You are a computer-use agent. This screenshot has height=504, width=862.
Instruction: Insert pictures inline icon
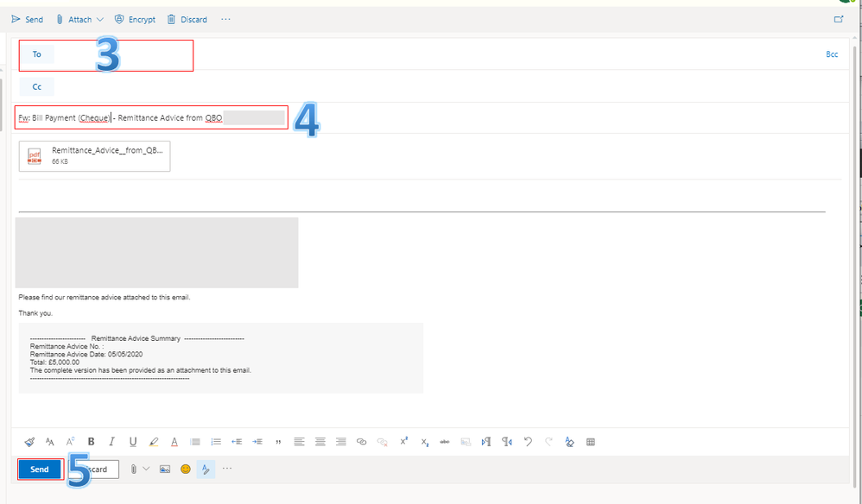coord(164,469)
